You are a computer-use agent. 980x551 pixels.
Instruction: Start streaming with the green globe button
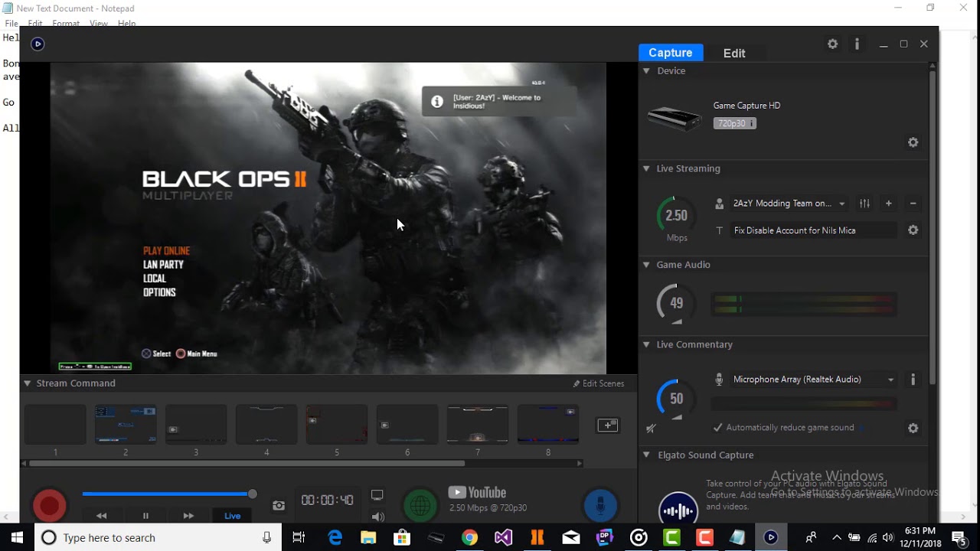[x=420, y=505]
